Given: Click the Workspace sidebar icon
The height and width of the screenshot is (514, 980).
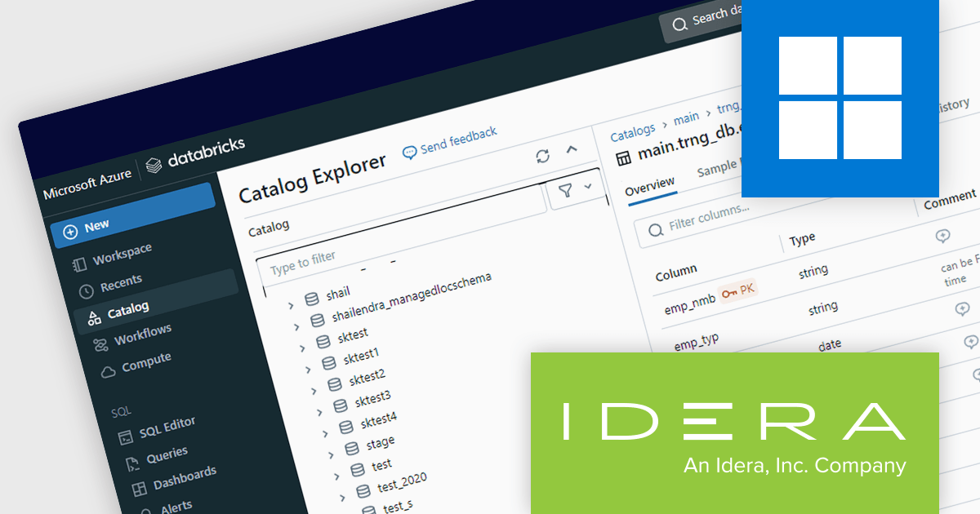Looking at the screenshot, I should point(79,264).
